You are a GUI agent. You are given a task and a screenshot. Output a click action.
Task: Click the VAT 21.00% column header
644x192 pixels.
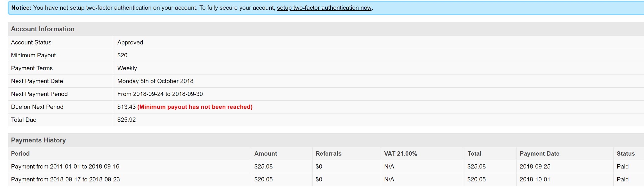(400, 154)
